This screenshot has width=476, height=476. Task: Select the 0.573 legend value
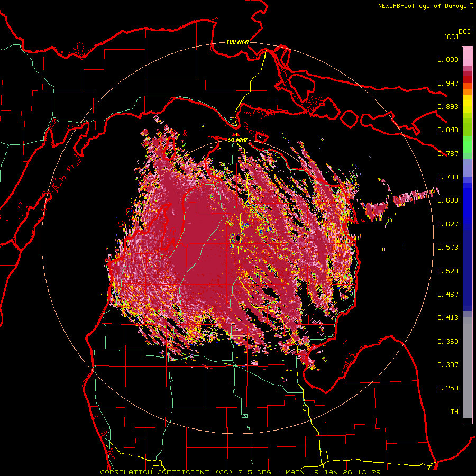click(x=448, y=248)
